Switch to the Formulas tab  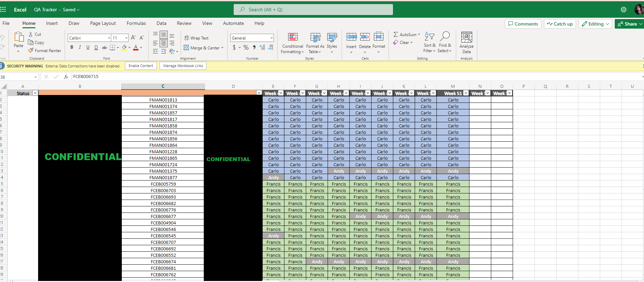coord(136,23)
